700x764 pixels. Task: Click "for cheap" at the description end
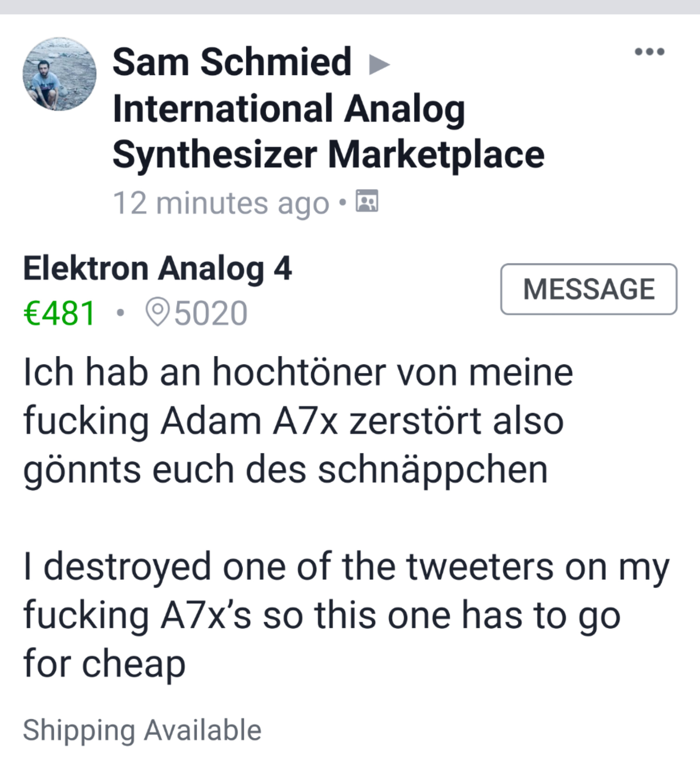tap(104, 664)
